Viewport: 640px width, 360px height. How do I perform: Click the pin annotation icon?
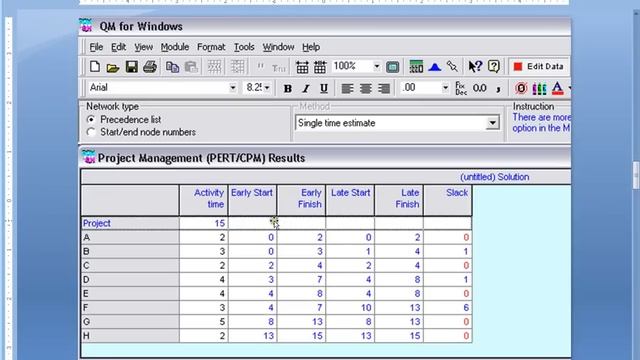452,66
